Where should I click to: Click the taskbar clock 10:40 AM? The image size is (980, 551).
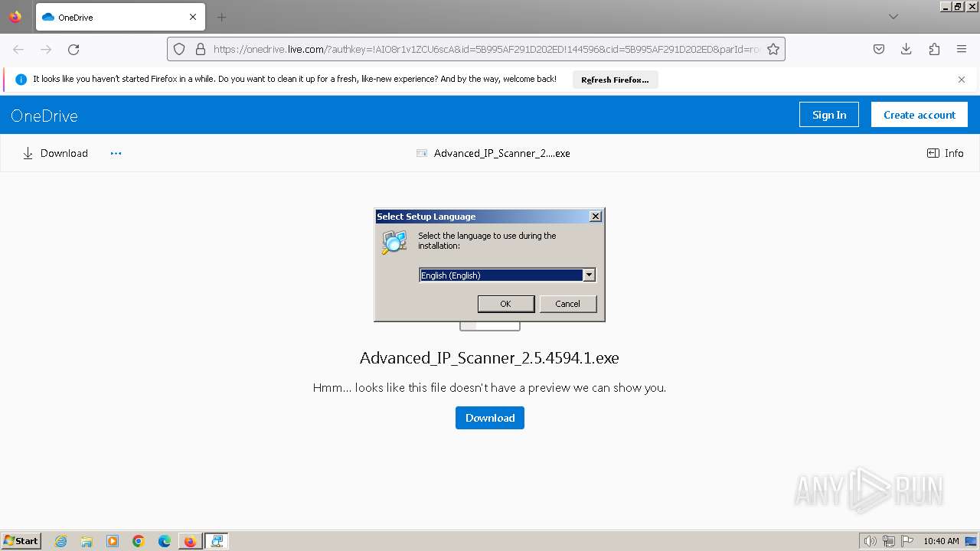point(941,541)
